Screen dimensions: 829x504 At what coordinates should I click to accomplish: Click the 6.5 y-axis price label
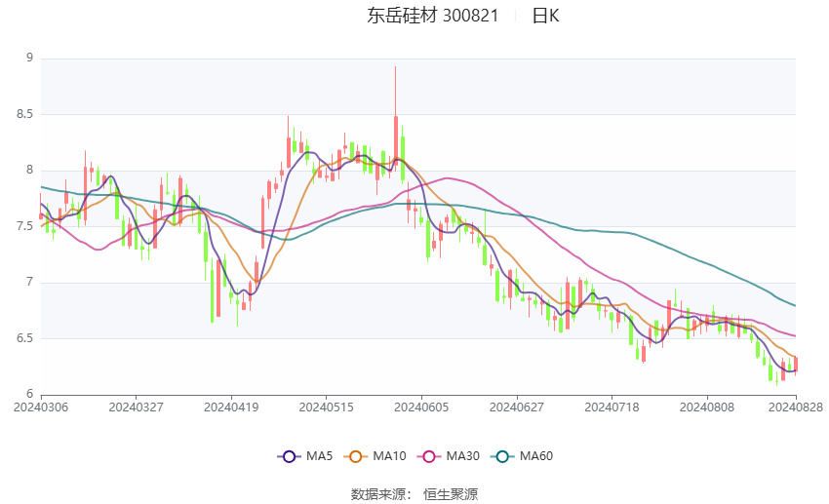(24, 338)
